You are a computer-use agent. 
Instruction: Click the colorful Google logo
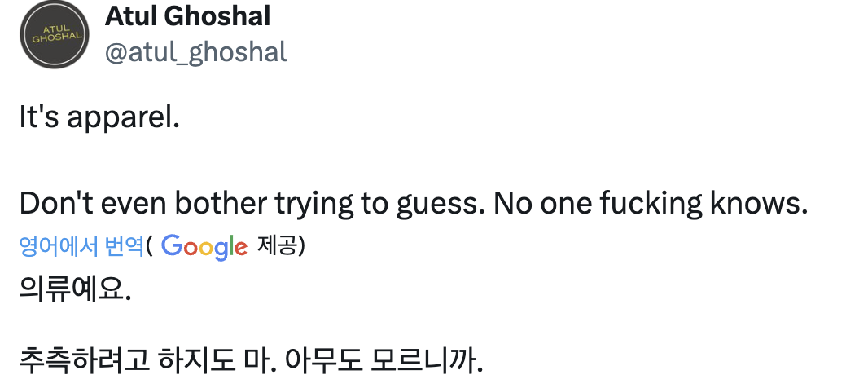[x=204, y=246]
